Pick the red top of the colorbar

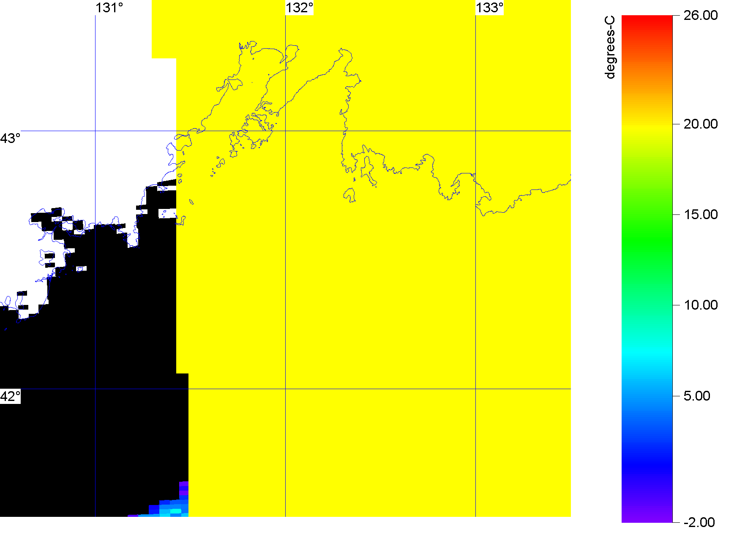click(x=647, y=20)
